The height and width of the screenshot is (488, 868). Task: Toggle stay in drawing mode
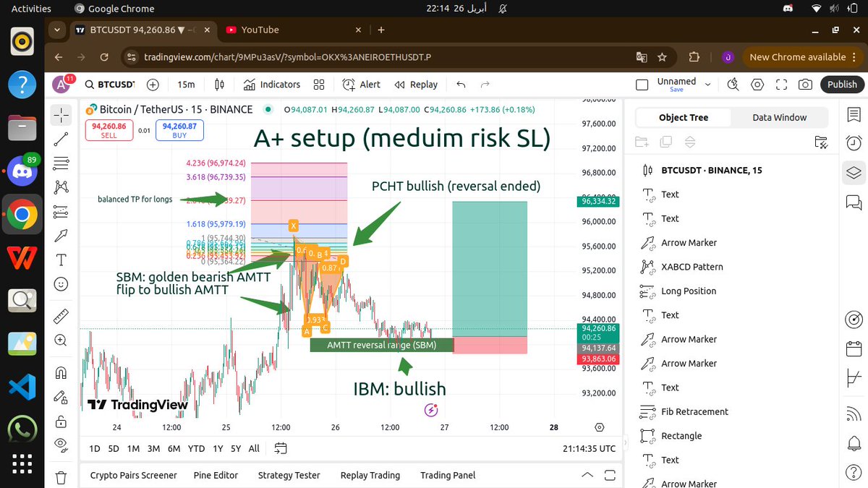[61, 397]
